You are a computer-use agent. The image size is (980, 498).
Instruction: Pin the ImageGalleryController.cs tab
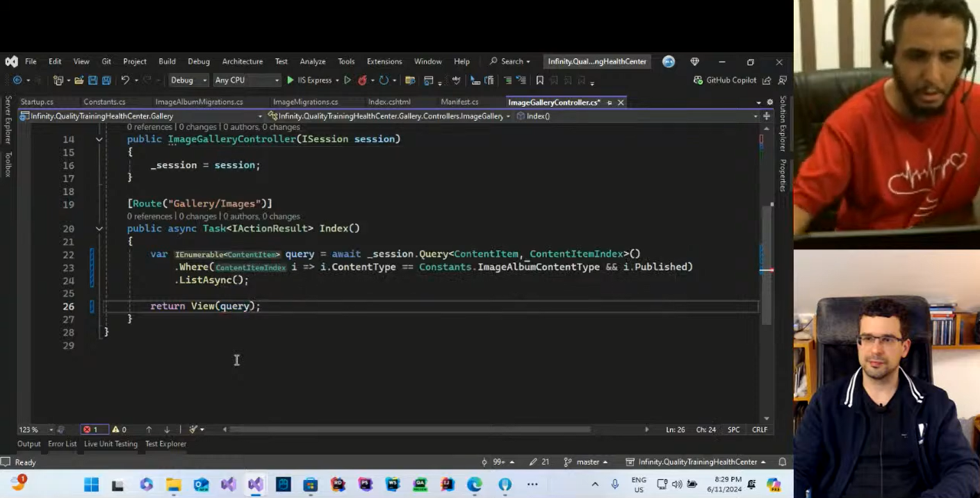click(610, 102)
